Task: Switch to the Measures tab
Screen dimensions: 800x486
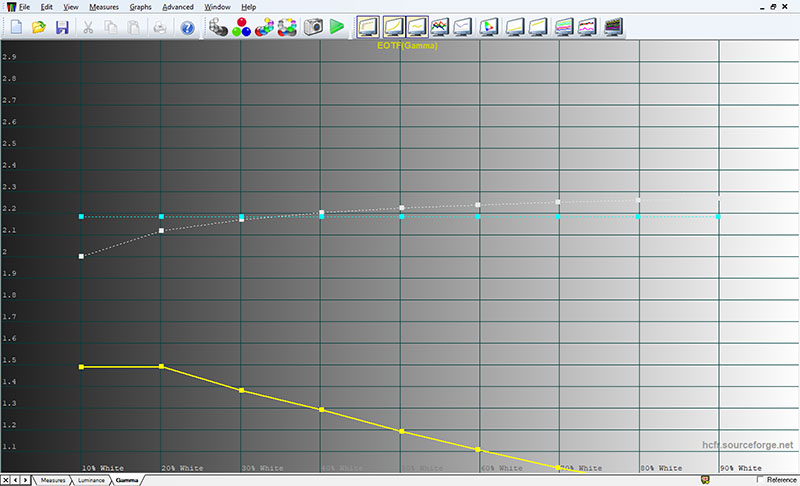Action: click(x=53, y=480)
